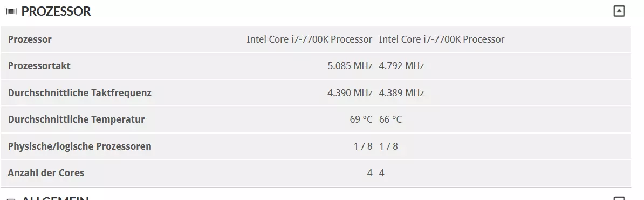Click the icon beside the ALLGEMEIN heading
Screen dimensions: 644x200
point(11,199)
